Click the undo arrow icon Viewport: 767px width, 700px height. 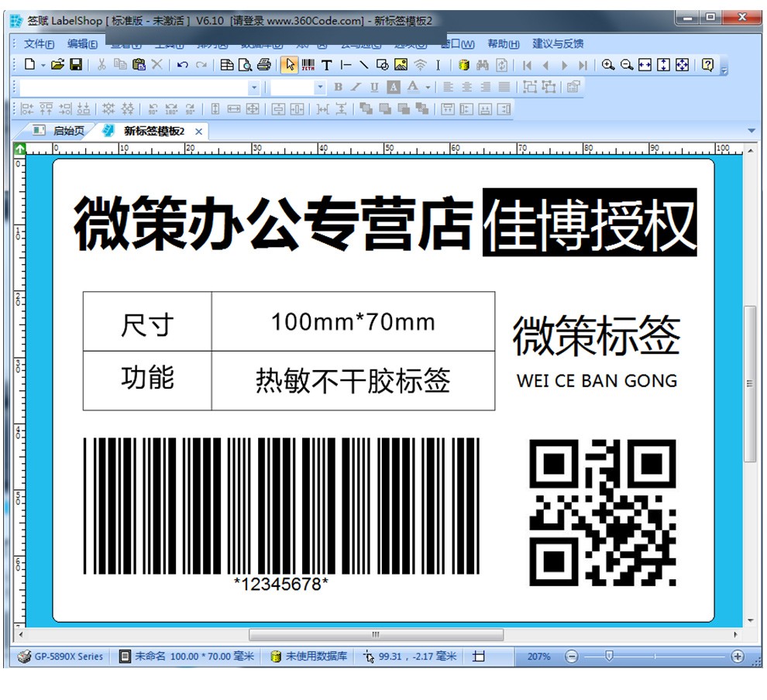pos(182,65)
